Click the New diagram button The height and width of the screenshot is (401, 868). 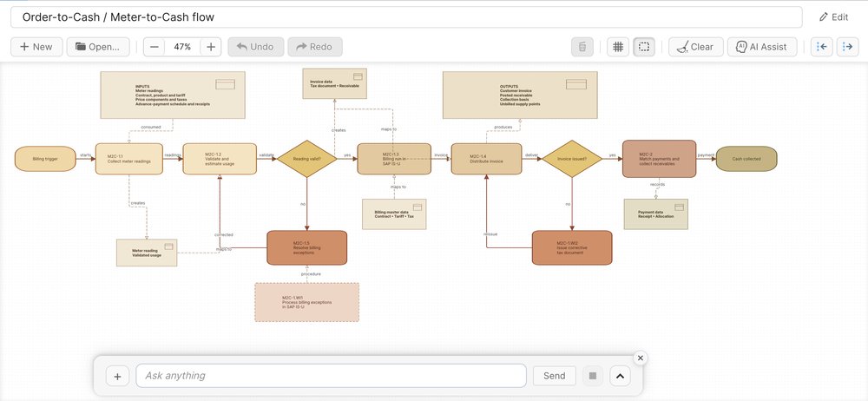pos(36,47)
